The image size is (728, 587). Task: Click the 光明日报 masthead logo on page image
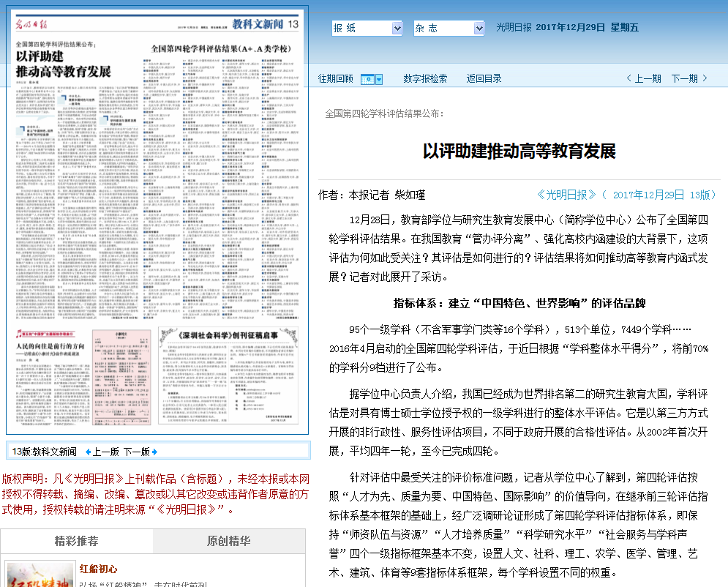32,25
